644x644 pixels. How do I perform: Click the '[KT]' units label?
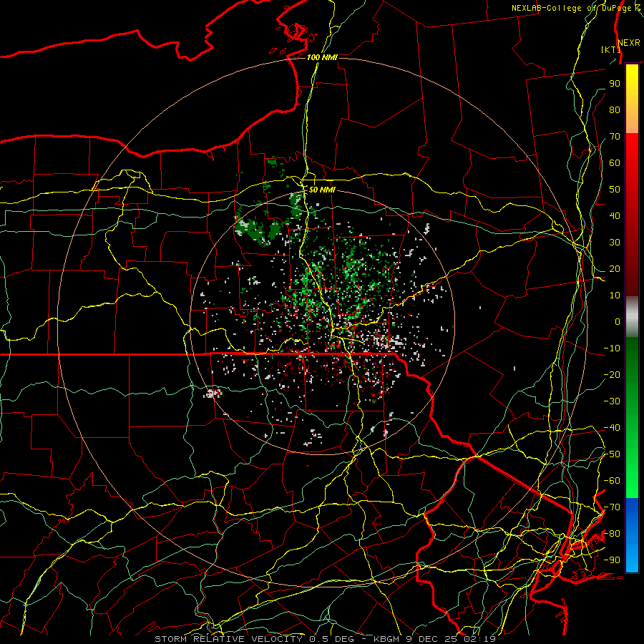611,49
